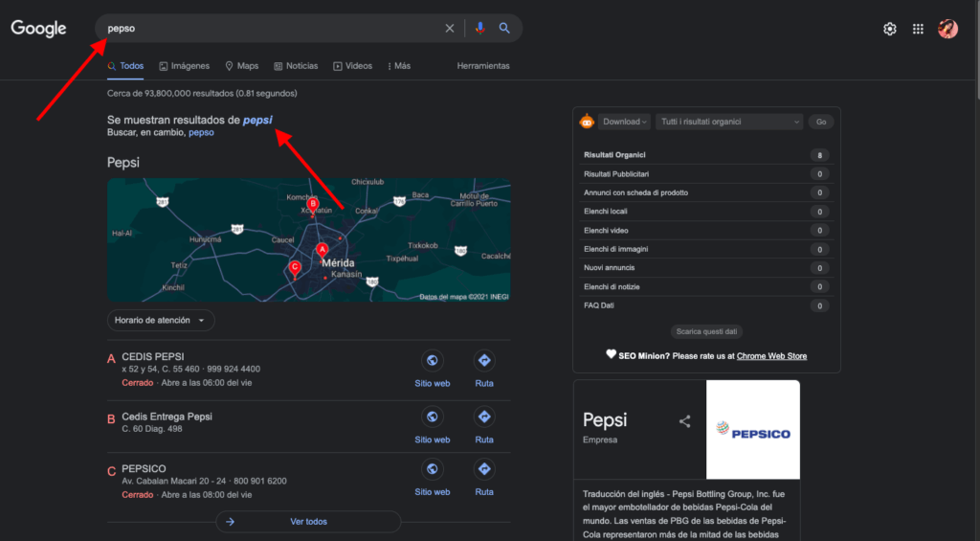Switch to the Imágenes tab
Viewport: 980px width, 541px height.
pos(185,66)
